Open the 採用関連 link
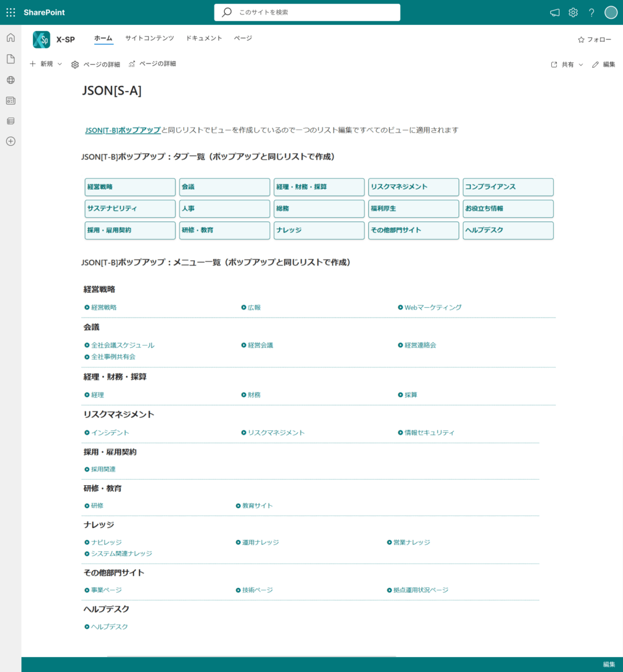Screen dimensions: 623x672 point(103,470)
